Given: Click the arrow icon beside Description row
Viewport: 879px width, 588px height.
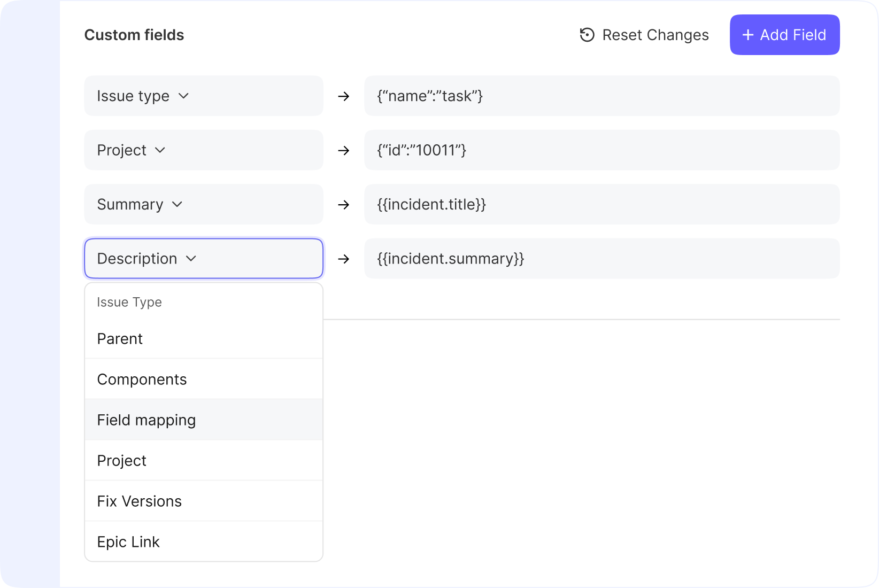Looking at the screenshot, I should [x=344, y=259].
